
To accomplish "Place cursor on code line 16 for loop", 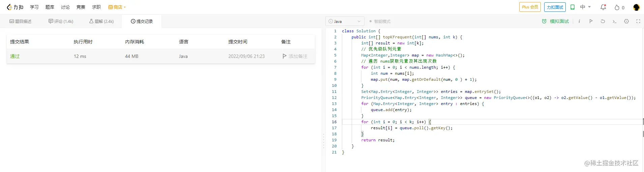I will coord(396,122).
